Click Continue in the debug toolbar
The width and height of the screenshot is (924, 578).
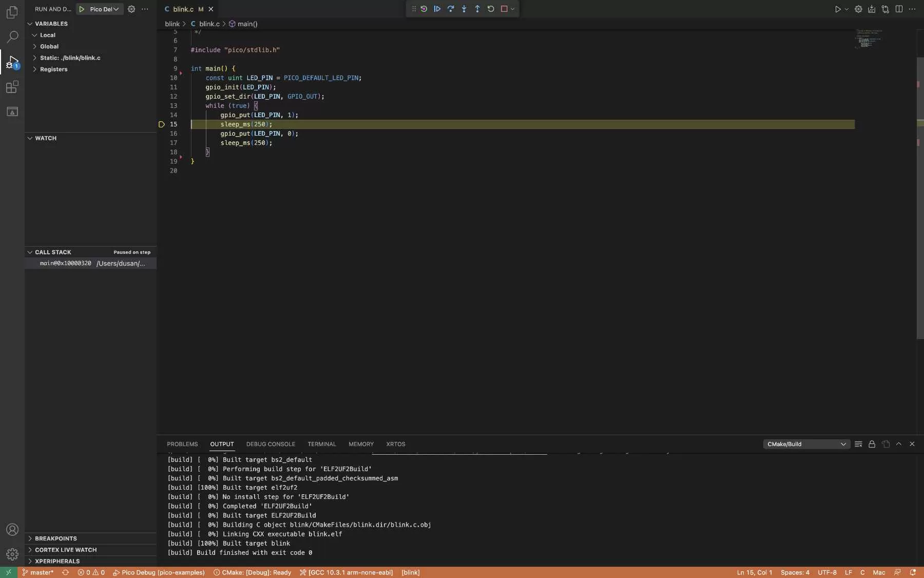coord(437,9)
